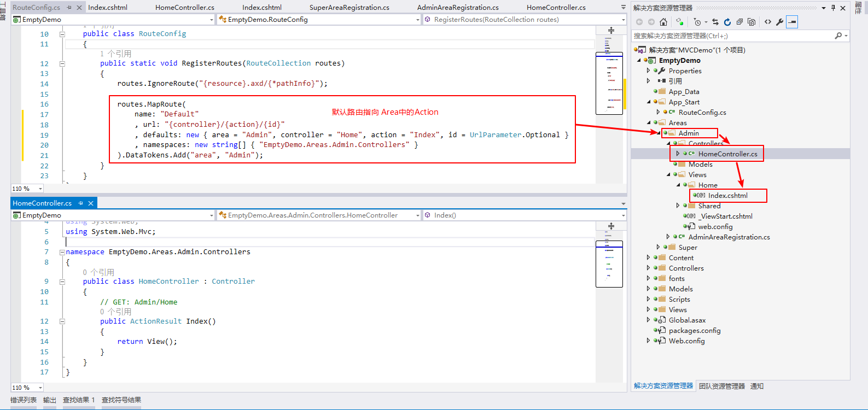
Task: Toggle pin on the RouteConfig.cs tab
Action: [69, 8]
